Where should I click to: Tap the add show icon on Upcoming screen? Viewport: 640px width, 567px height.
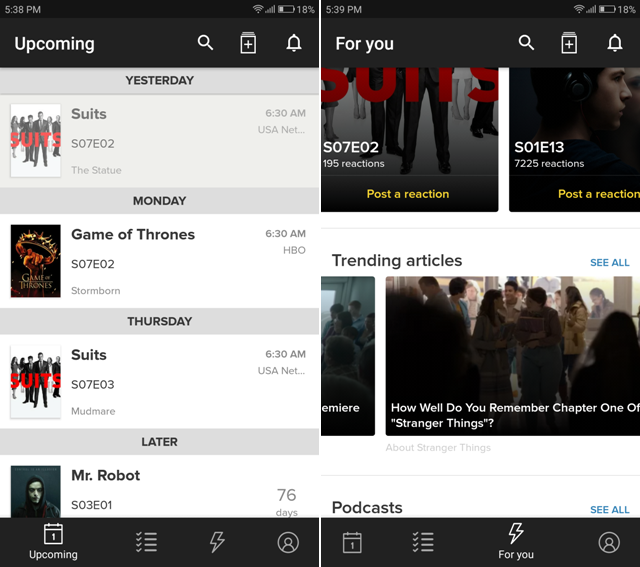(248, 43)
